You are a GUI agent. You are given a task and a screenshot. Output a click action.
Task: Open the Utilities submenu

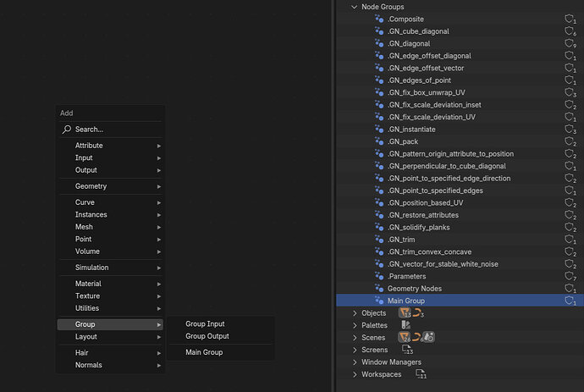click(x=110, y=308)
